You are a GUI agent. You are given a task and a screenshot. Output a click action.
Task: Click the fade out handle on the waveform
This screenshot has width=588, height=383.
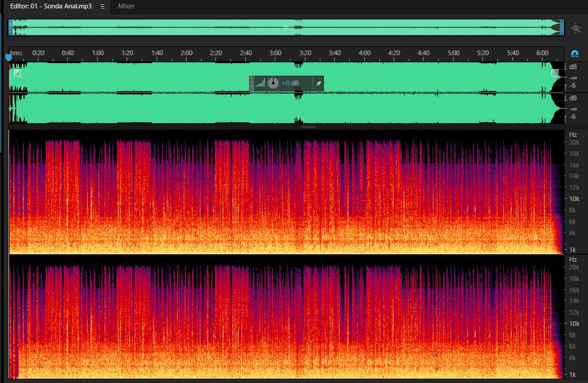pos(555,73)
